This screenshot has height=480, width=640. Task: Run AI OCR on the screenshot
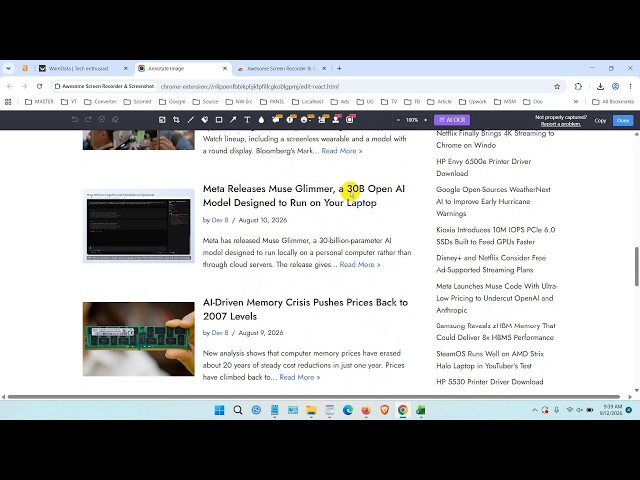[452, 120]
